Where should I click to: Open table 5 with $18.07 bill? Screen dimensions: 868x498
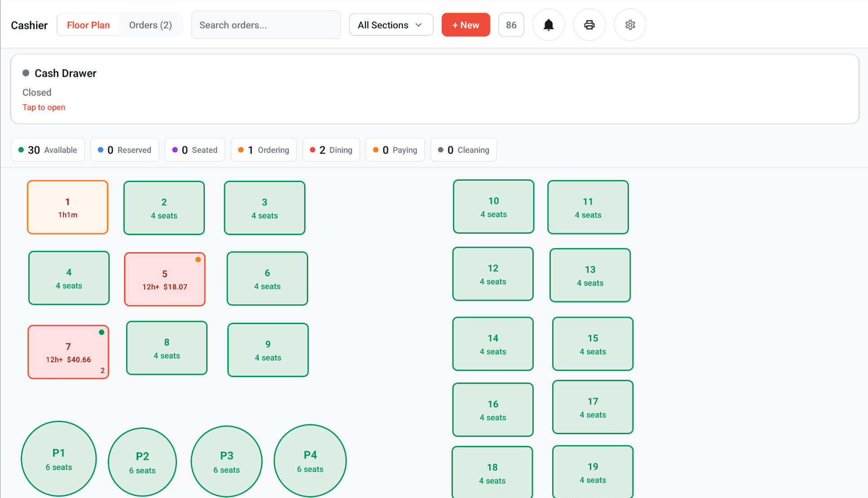pyautogui.click(x=165, y=280)
